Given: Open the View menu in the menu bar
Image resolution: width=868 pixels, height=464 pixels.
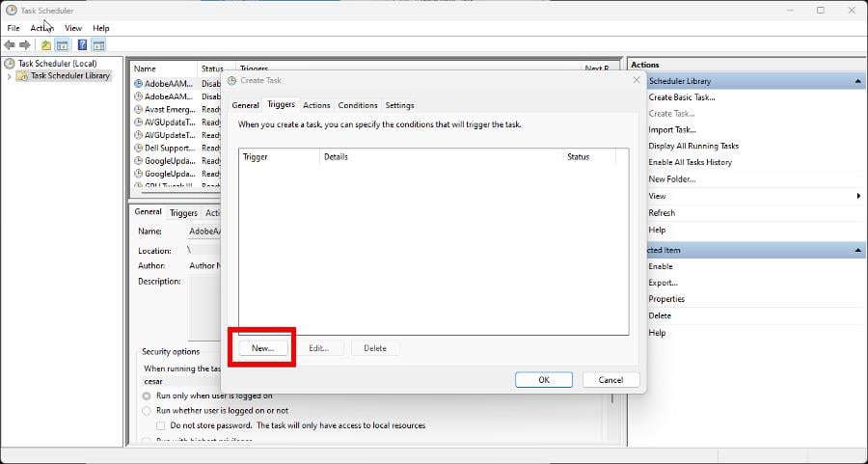Looking at the screenshot, I should point(73,28).
